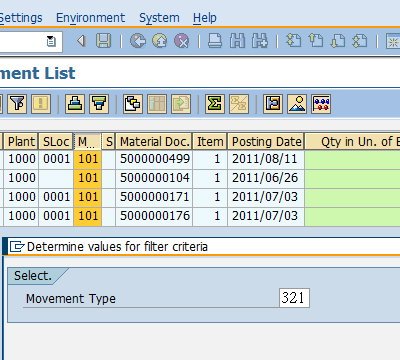Image resolution: width=400 pixels, height=360 pixels.
Task: Click the green Back icon
Action: click(138, 41)
